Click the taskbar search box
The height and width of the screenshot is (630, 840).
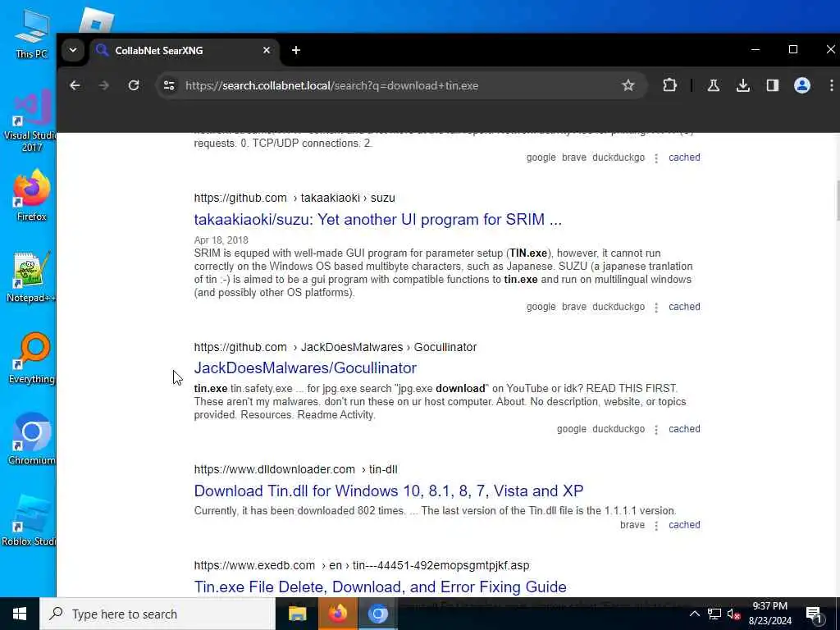pos(157,614)
